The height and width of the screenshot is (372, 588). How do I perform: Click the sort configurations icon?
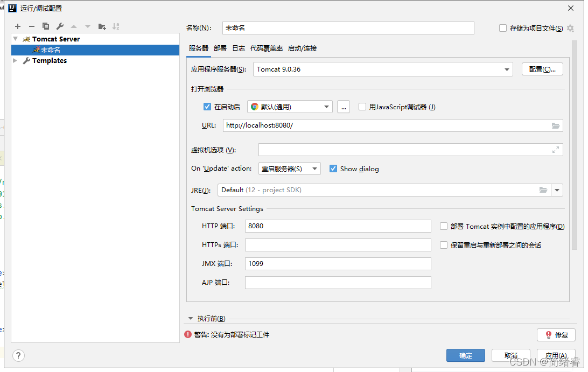[116, 26]
